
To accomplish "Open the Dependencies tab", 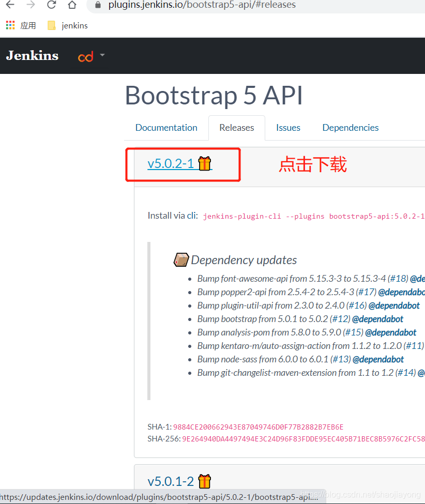I will (351, 128).
